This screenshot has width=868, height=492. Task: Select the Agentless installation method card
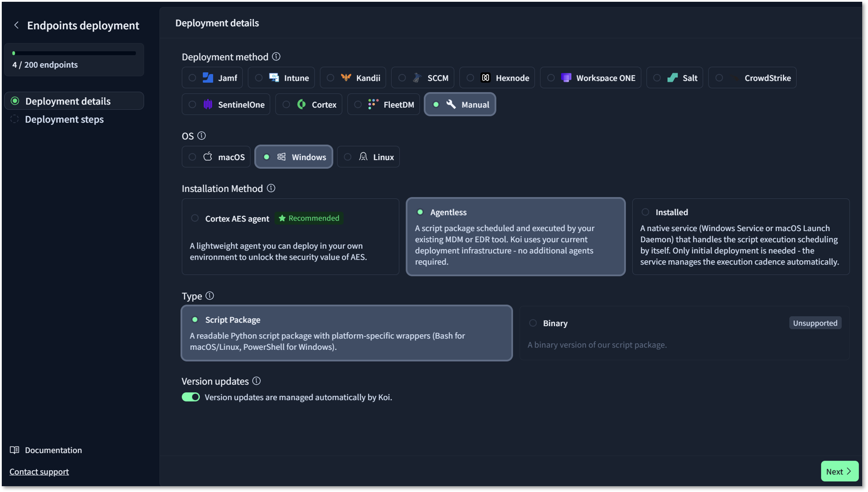[x=515, y=237]
